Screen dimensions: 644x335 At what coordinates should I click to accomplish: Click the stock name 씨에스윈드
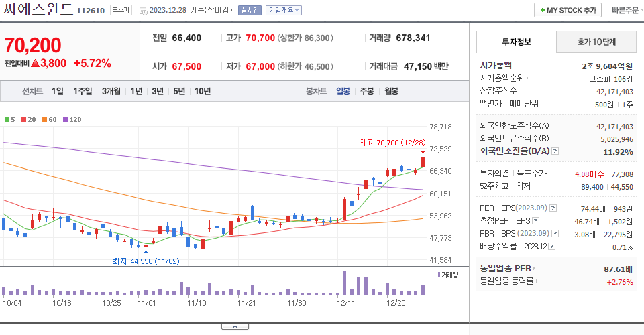38,9
